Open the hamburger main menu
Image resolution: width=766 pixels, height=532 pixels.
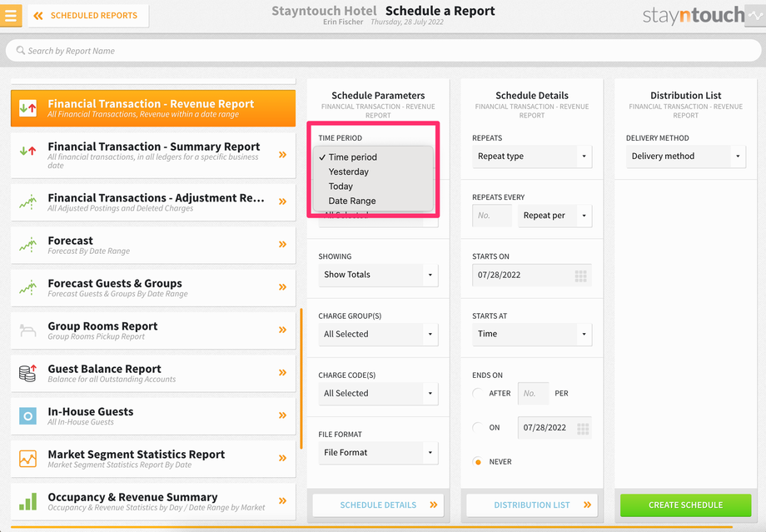tap(10, 15)
